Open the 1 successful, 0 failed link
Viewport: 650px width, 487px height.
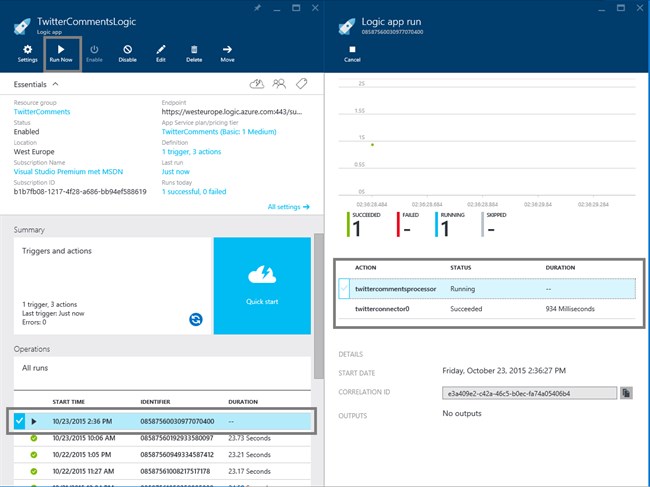pyautogui.click(x=194, y=191)
